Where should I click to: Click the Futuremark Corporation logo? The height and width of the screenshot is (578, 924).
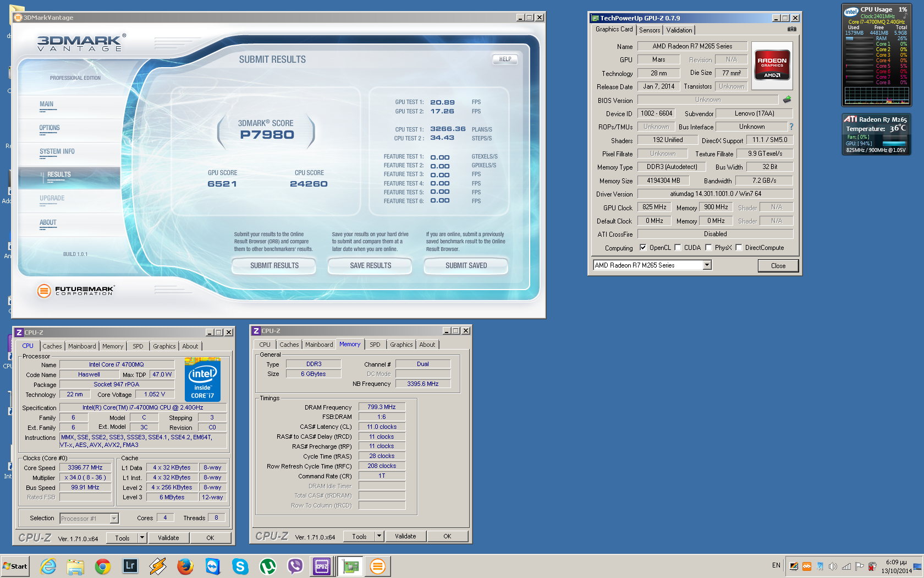tap(75, 290)
